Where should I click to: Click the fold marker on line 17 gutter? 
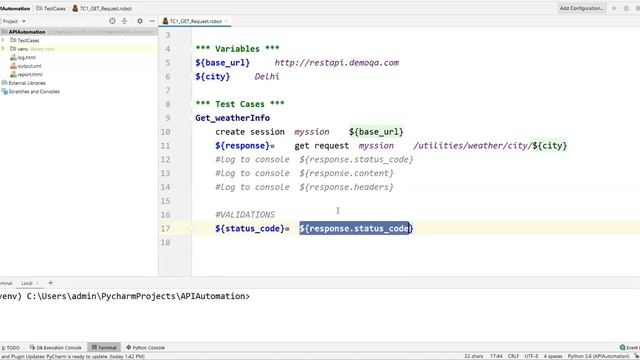(x=191, y=229)
